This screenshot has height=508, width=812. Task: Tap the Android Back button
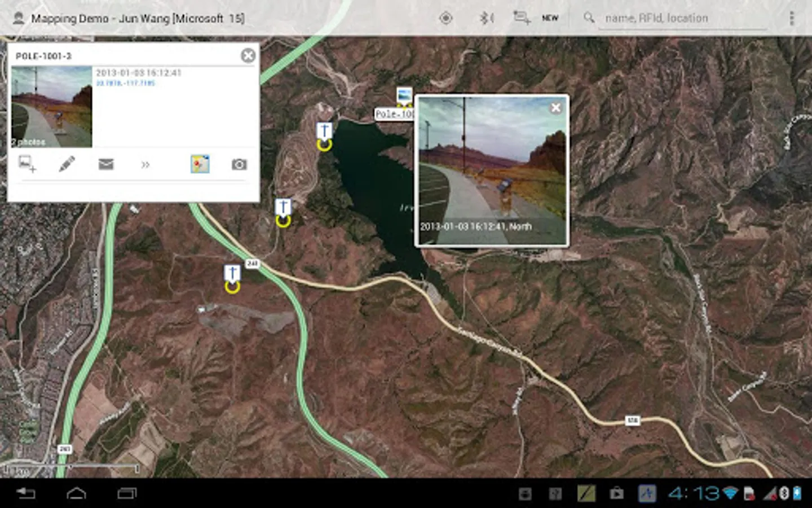26,493
